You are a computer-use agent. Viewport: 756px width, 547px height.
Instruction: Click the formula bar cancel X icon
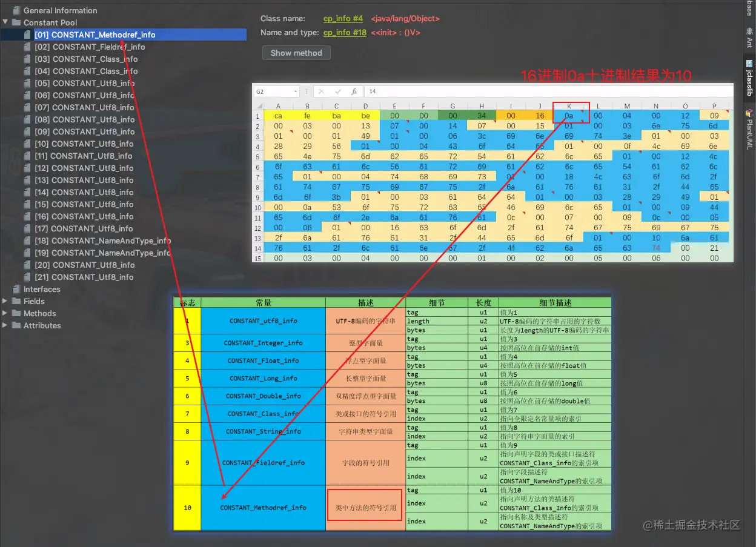322,91
